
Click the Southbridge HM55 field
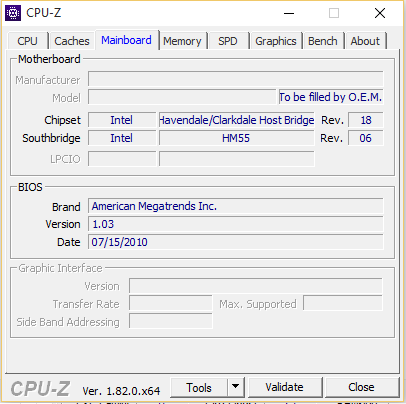[237, 138]
